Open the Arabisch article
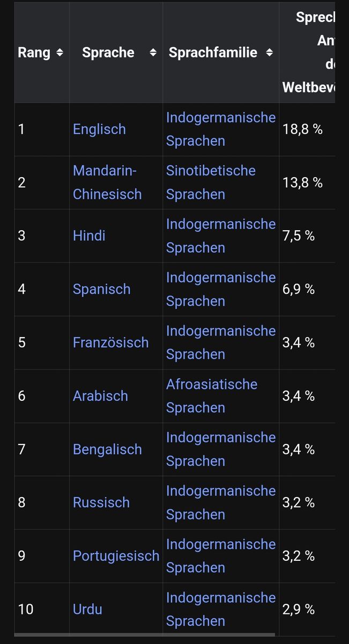The width and height of the screenshot is (349, 644). (x=100, y=396)
